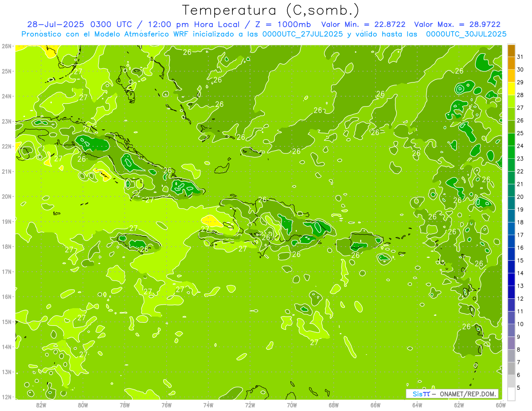Click the '20N' latitude axis label

pos(7,196)
